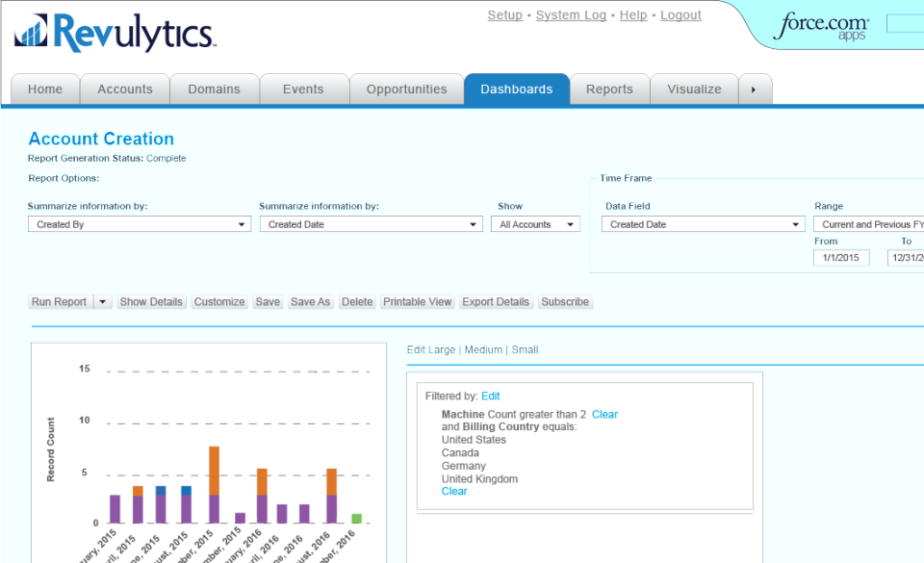Open the System Log link
Viewport: 924px width, 563px height.
point(571,14)
